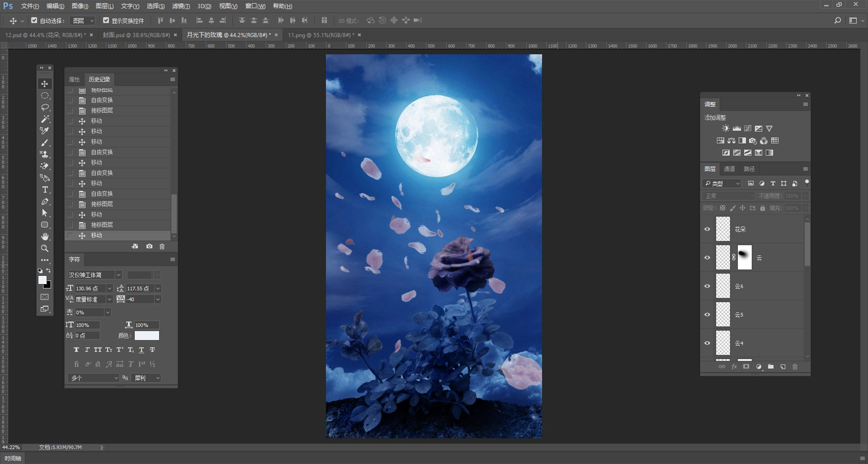The image size is (868, 464).
Task: Open font family 汉仪神工体简 dropdown
Action: (x=119, y=275)
